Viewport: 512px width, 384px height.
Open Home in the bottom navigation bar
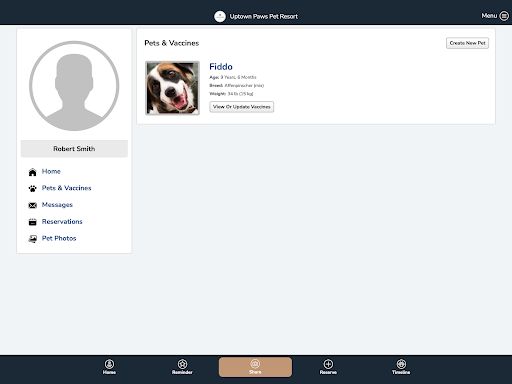[109, 367]
